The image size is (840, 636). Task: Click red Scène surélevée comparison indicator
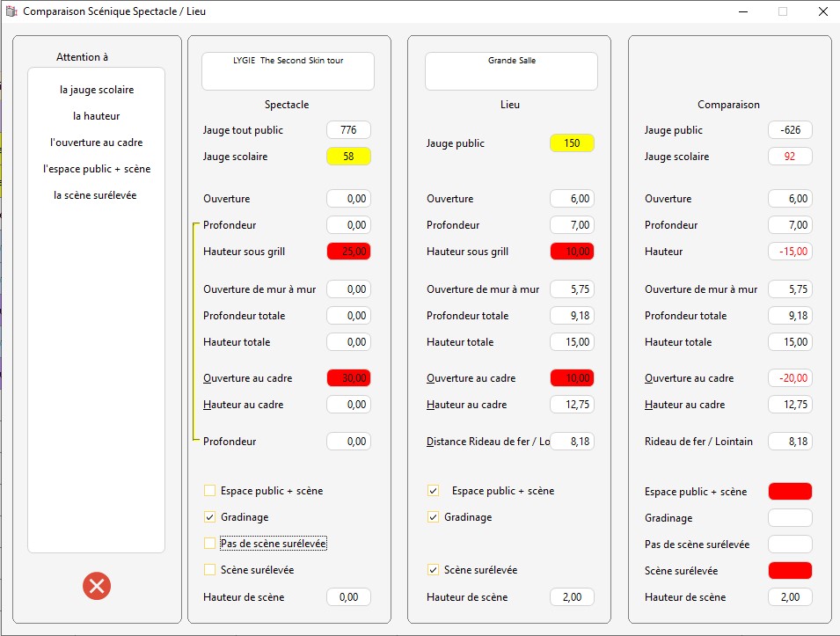click(x=789, y=571)
